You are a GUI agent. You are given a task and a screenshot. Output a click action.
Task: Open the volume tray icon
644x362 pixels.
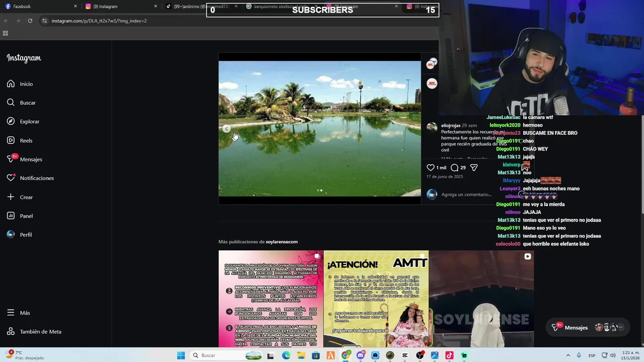coord(613,355)
